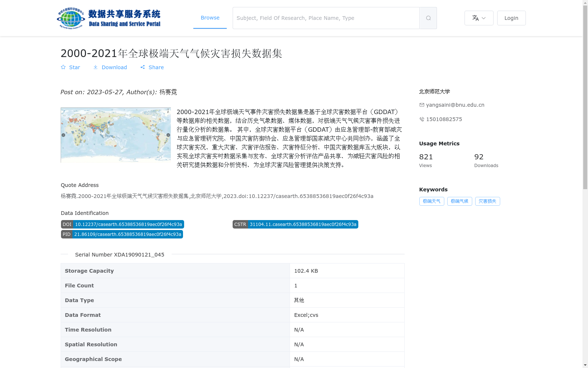This screenshot has height=368, width=588.
Task: Show previous image in map carousel
Action: (63, 135)
